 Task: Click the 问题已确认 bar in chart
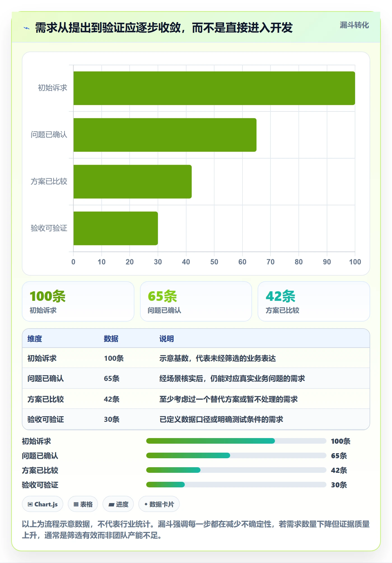[165, 135]
